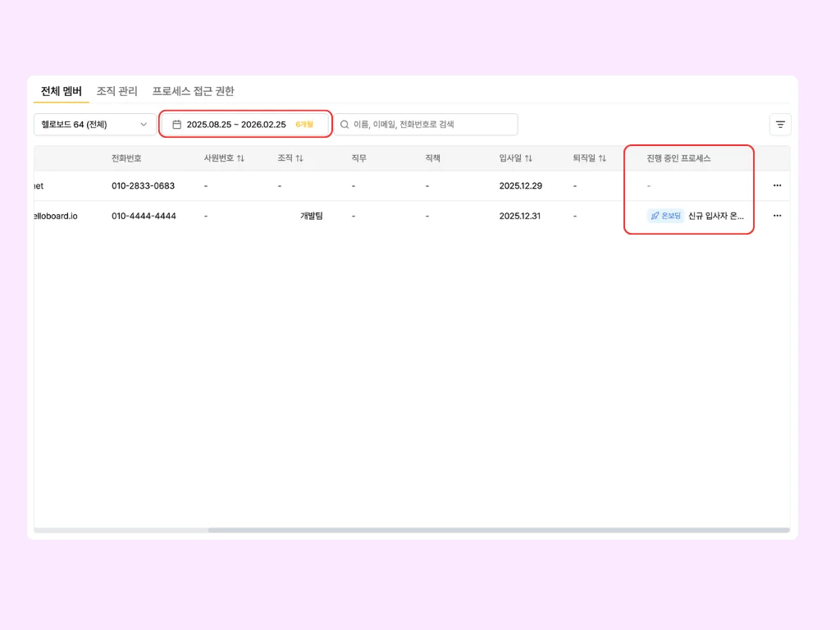Sort by 사원번호 column arrows

click(240, 158)
